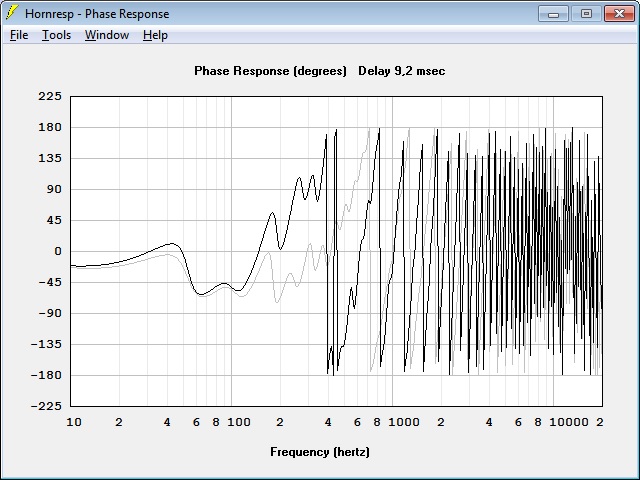Click the Hornresp lightning app icon
Viewport: 640px width, 480px height.
point(12,13)
